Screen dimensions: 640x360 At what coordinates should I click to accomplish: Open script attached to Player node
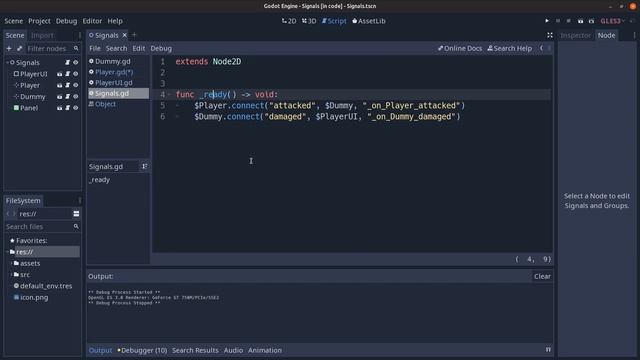coord(67,85)
